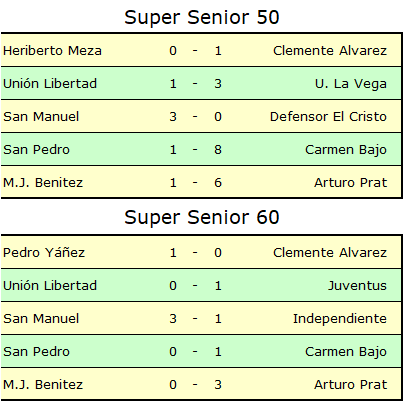The height and width of the screenshot is (401, 403).
Task: Select Clemente Alvarez in Super Senior 50
Action: point(330,51)
